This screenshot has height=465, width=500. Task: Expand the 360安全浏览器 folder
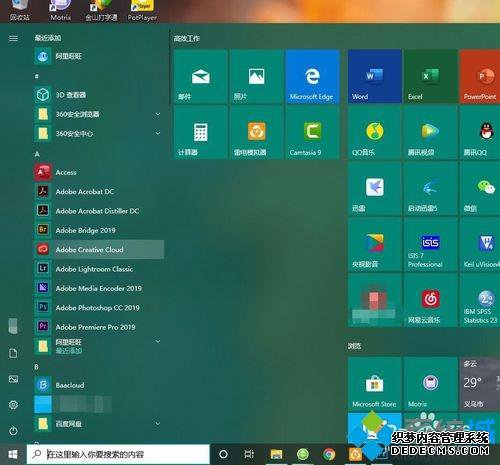(x=99, y=114)
